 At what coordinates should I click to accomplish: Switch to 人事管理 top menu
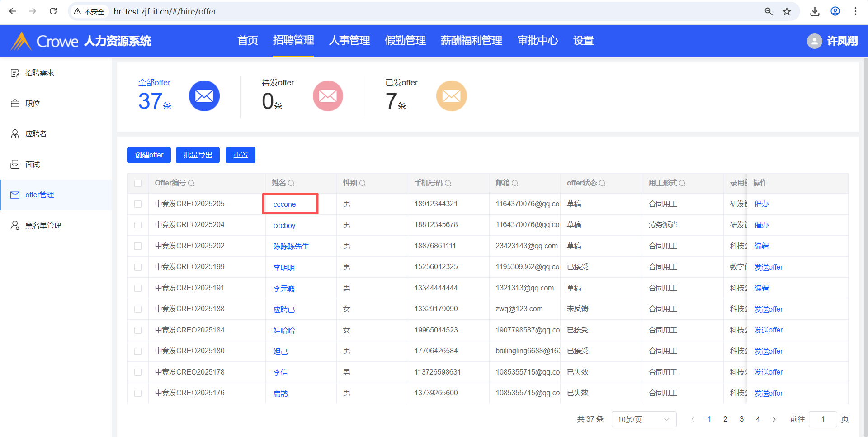pos(349,41)
